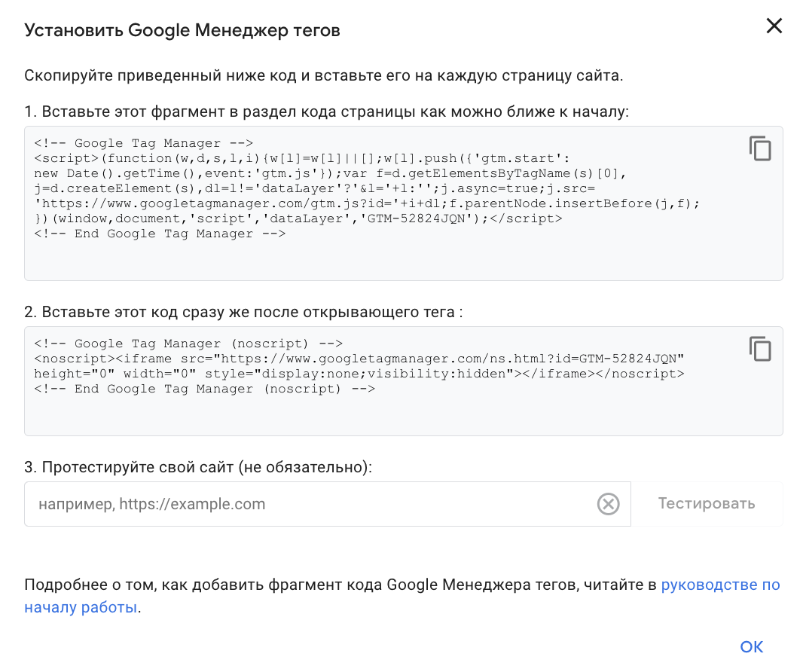Click the ns.html iframe src line
803x672 pixels.
click(x=359, y=359)
